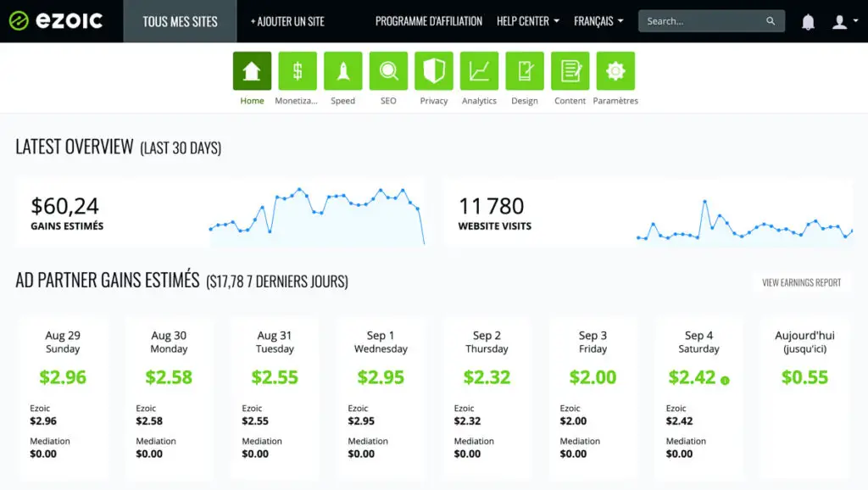Expand the Help Center dropdown
This screenshot has height=490, width=868.
pos(527,21)
